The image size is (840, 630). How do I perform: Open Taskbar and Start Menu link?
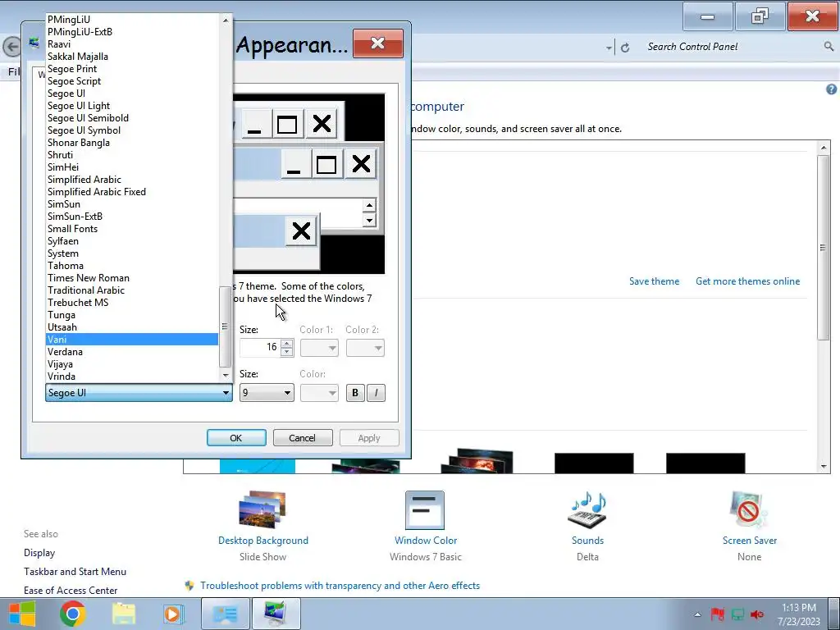tap(75, 572)
